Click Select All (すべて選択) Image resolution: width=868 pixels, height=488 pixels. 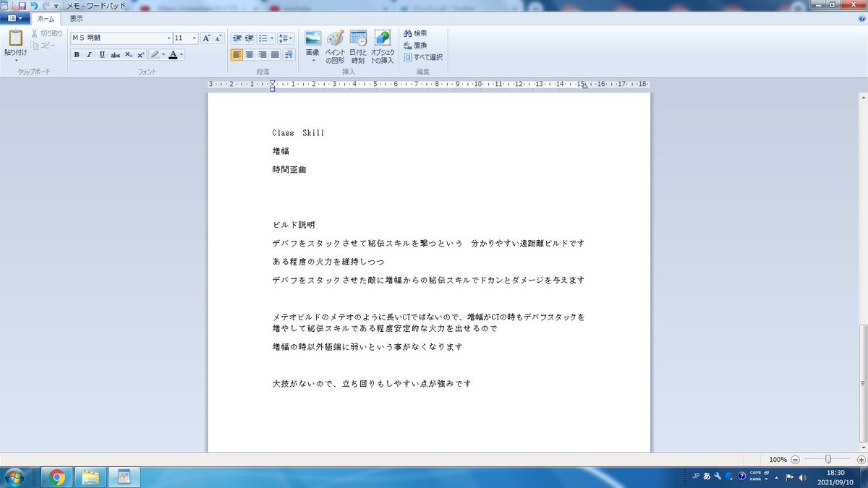tap(423, 57)
